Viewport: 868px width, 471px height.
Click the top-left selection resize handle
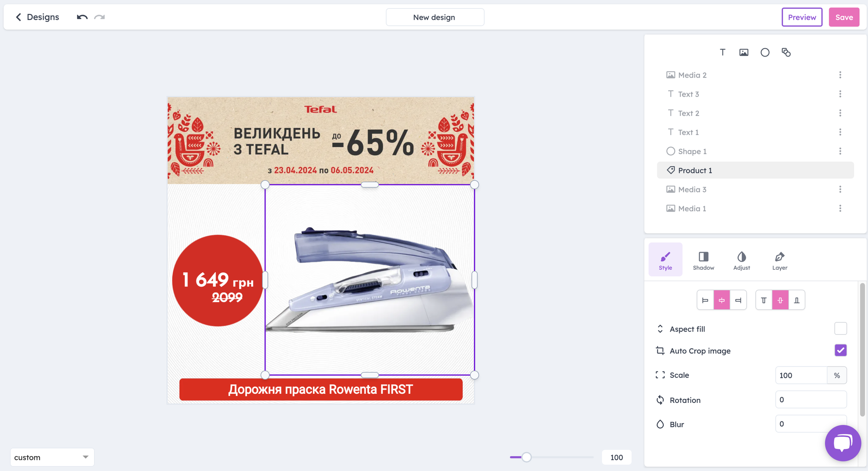pyautogui.click(x=265, y=185)
